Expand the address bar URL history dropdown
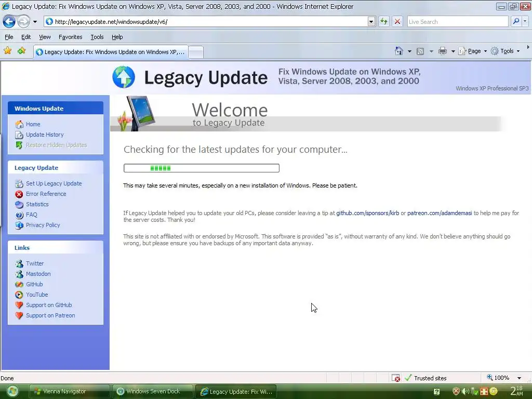 (371, 22)
